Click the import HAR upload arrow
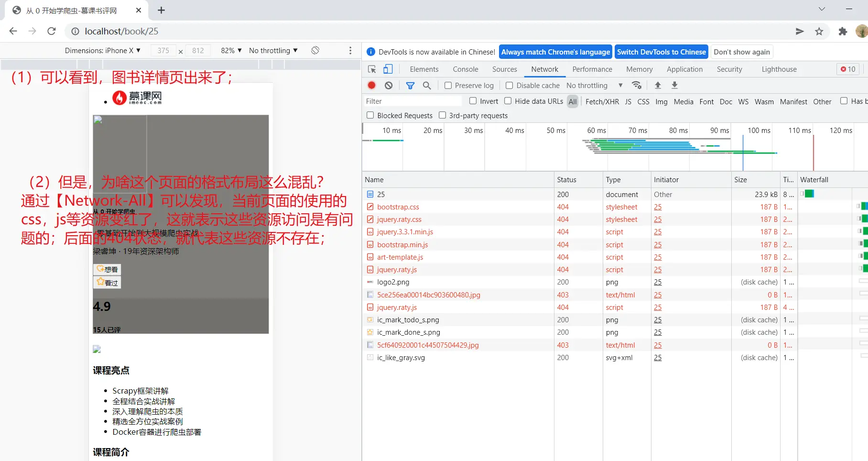 click(x=658, y=86)
